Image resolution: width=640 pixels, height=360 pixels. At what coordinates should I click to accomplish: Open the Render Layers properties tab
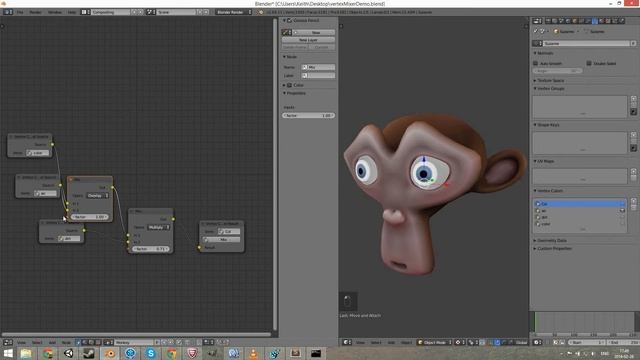coord(555,20)
